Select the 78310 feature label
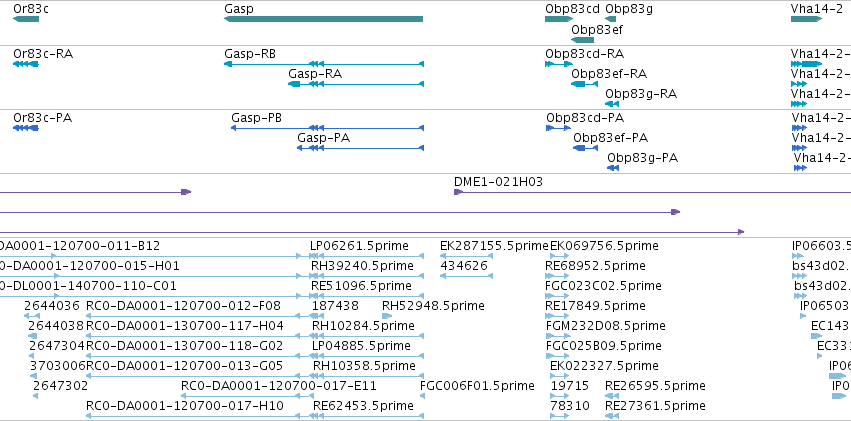The image size is (851, 421). (570, 406)
